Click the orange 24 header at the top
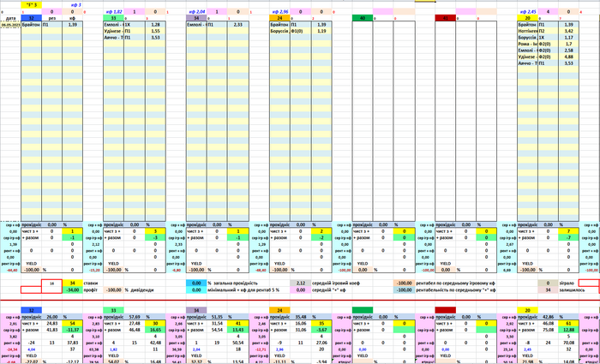 tap(279, 18)
